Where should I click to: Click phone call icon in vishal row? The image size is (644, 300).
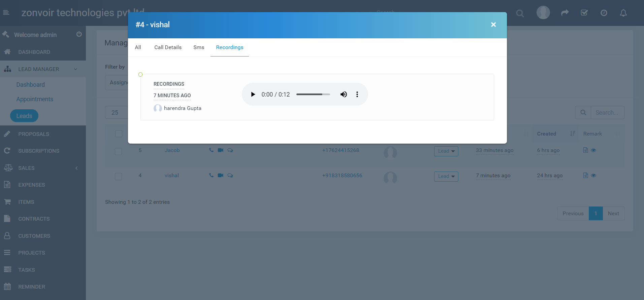click(x=211, y=175)
